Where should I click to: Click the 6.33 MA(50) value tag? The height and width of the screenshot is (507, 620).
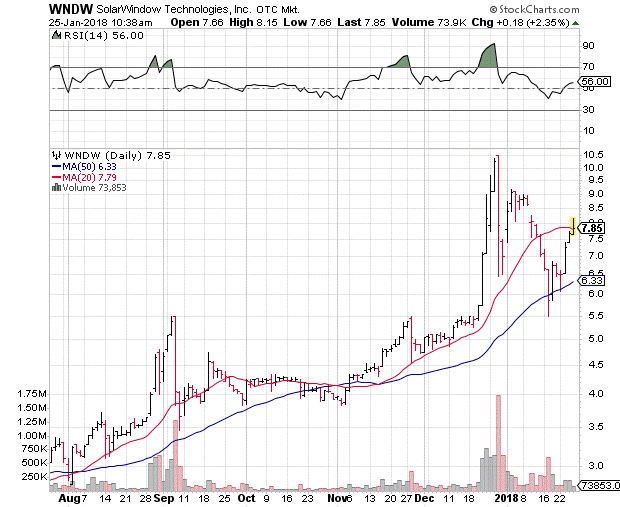click(x=591, y=280)
